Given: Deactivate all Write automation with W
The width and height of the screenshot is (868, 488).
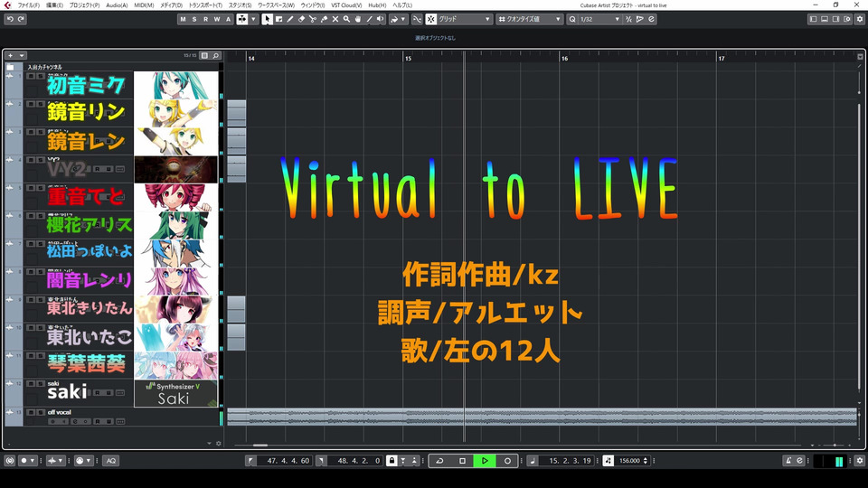Looking at the screenshot, I should tap(216, 19).
